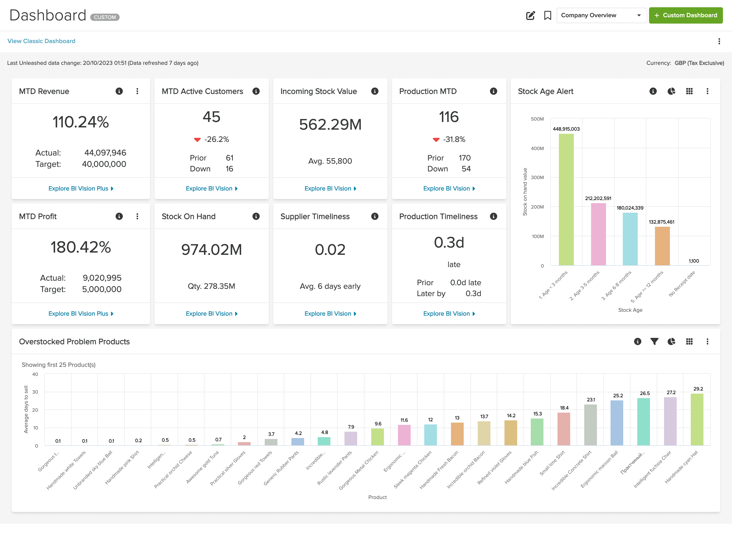Open Company Overview dashboard dropdown
This screenshot has height=560, width=732.
pyautogui.click(x=601, y=15)
